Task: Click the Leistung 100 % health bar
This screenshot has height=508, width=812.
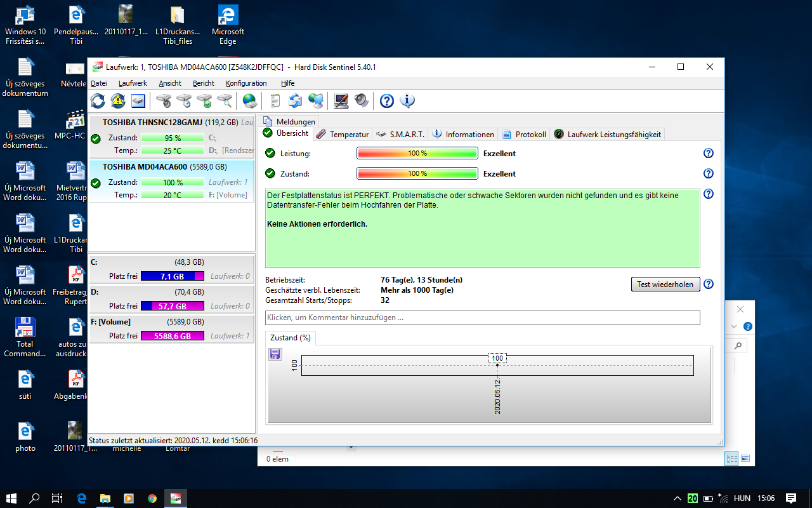Action: click(x=417, y=153)
